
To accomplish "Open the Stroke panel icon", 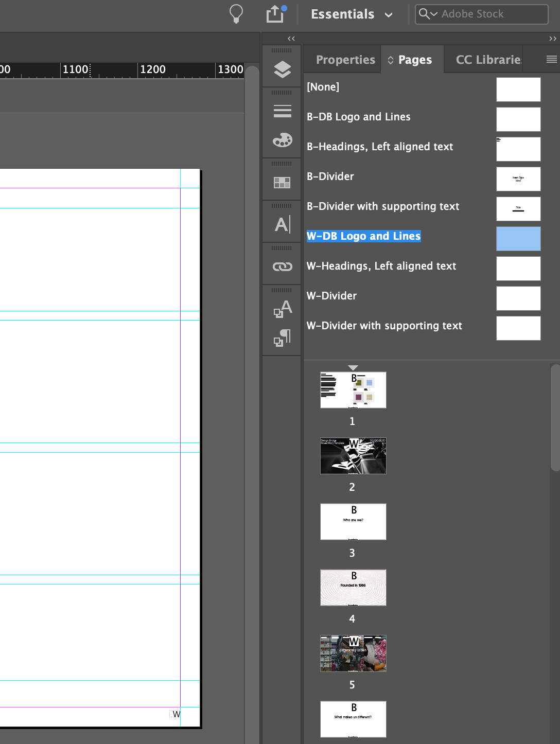I will click(282, 111).
